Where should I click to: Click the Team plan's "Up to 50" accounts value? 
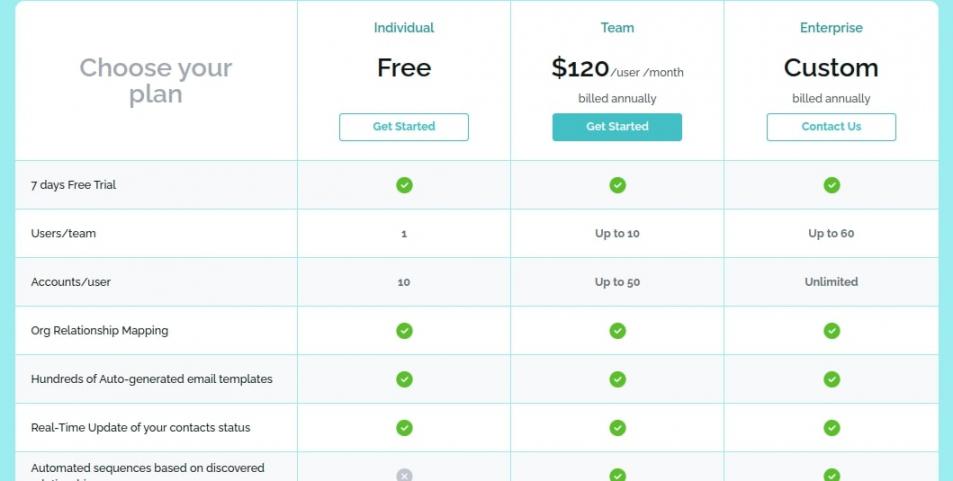click(618, 282)
